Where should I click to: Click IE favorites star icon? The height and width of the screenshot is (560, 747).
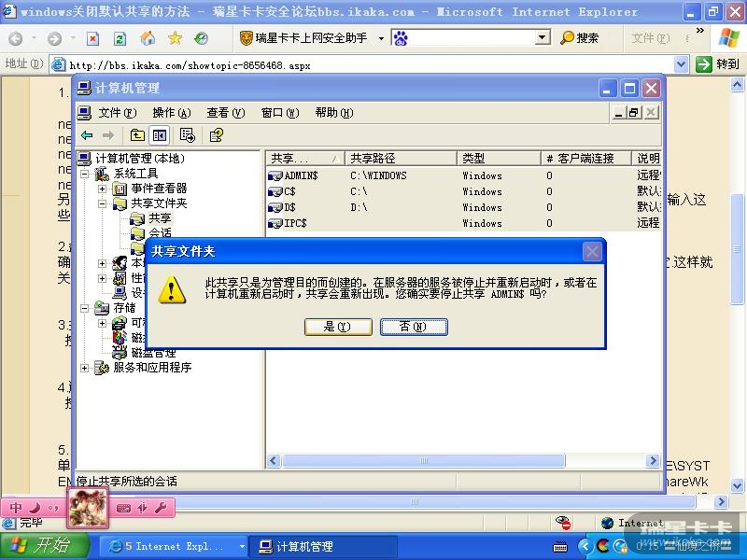point(175,38)
